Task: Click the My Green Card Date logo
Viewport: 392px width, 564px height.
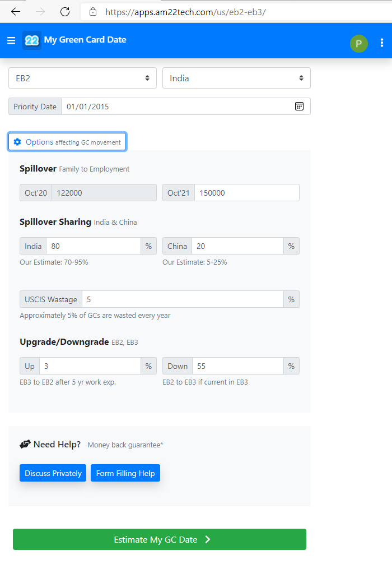Action: [32, 40]
